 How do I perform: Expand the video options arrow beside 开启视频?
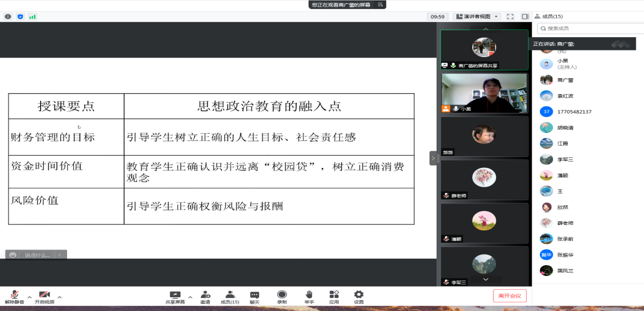click(x=59, y=297)
